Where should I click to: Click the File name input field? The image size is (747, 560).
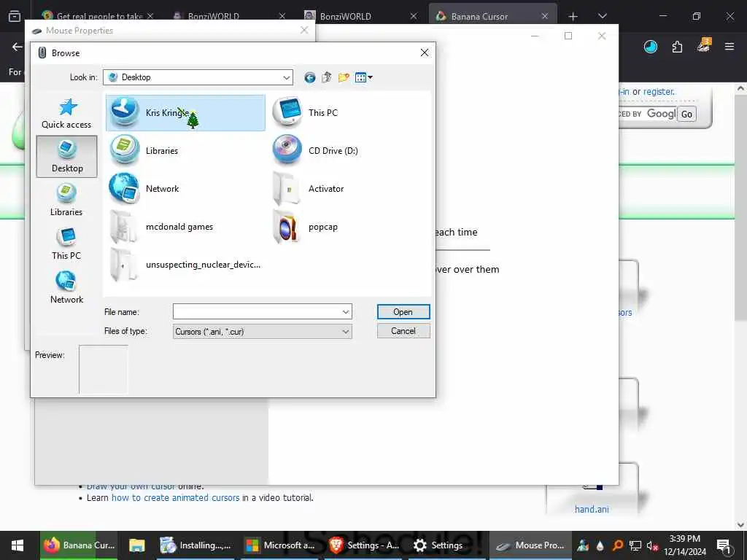[x=256, y=312]
